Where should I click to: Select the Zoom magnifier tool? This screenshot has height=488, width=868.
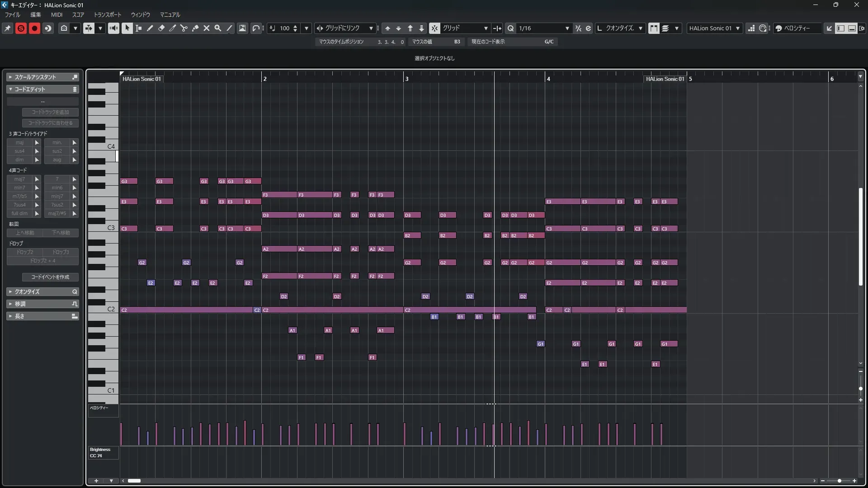tap(218, 28)
